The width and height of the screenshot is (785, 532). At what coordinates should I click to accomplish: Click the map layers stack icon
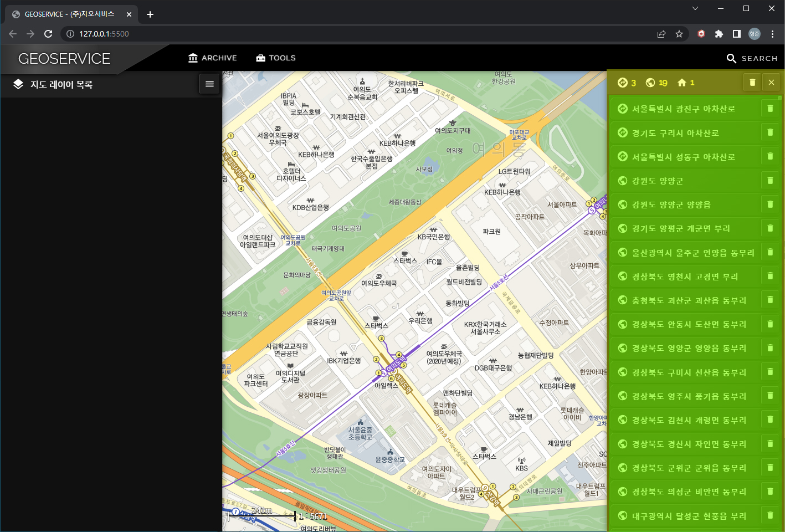tap(18, 84)
